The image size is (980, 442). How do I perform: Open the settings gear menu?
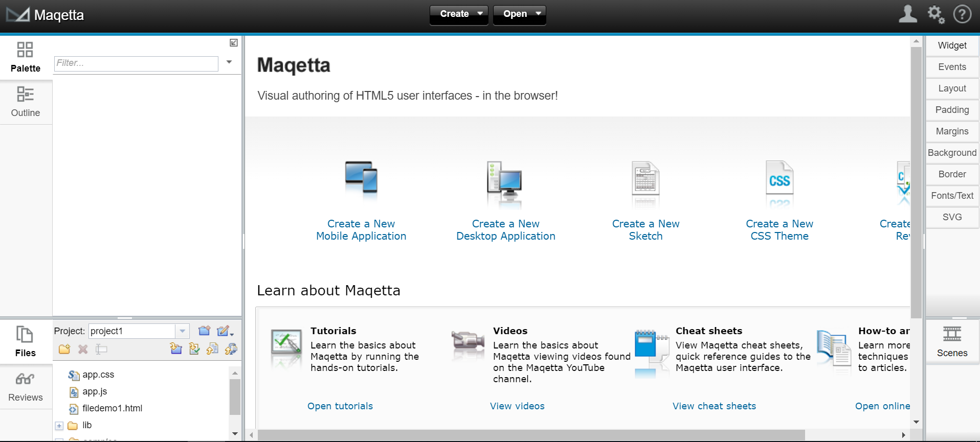coord(936,14)
